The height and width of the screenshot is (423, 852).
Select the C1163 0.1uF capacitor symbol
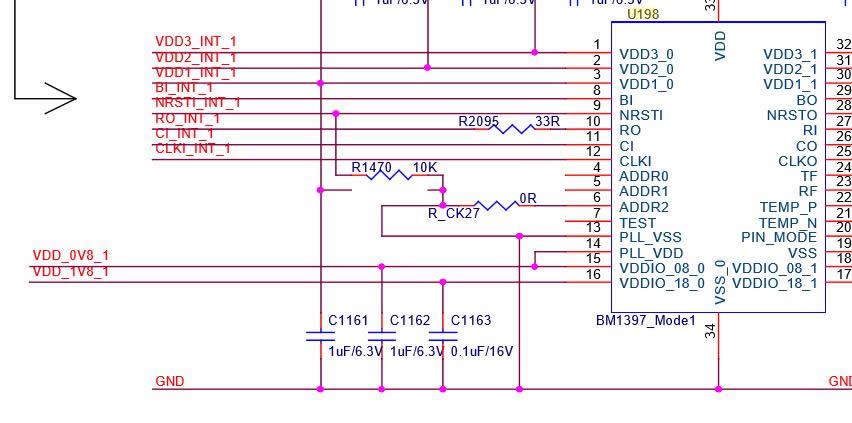(443, 336)
